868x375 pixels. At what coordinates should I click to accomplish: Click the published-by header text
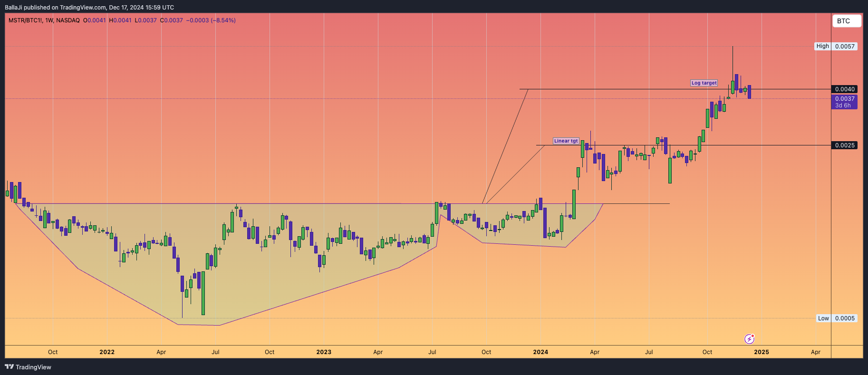(x=89, y=8)
